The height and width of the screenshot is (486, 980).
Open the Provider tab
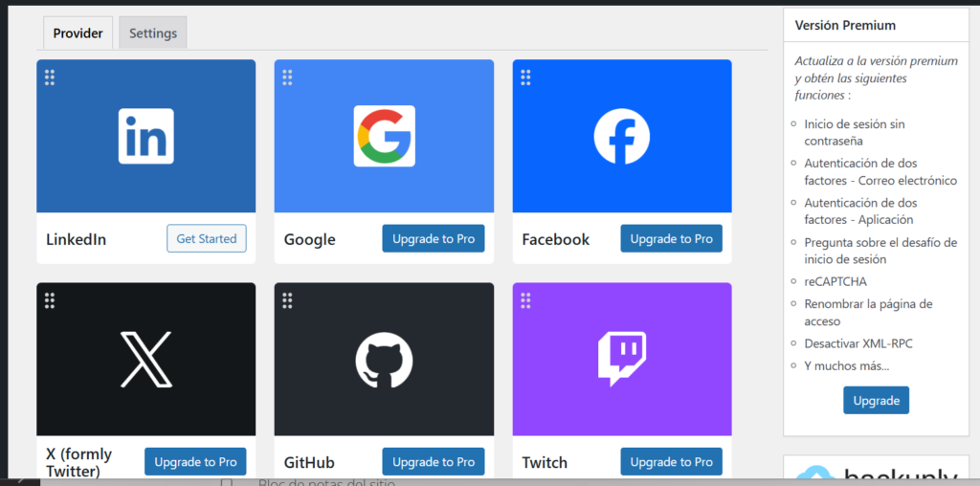(78, 33)
